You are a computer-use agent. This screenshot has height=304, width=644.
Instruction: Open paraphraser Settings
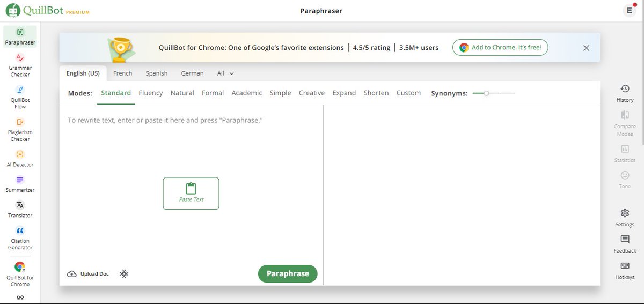(625, 218)
